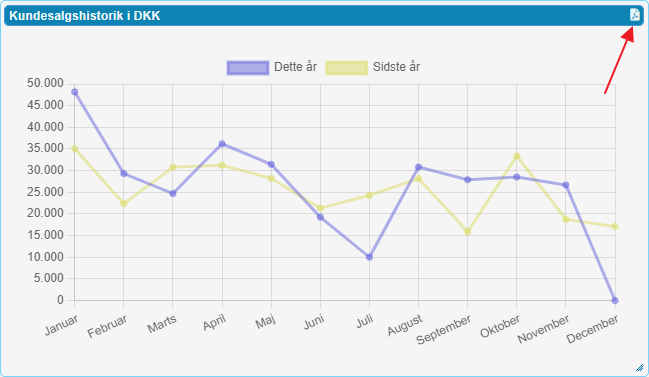The height and width of the screenshot is (377, 649).
Task: Select the Juni point on 'Dette år' line
Action: point(320,217)
